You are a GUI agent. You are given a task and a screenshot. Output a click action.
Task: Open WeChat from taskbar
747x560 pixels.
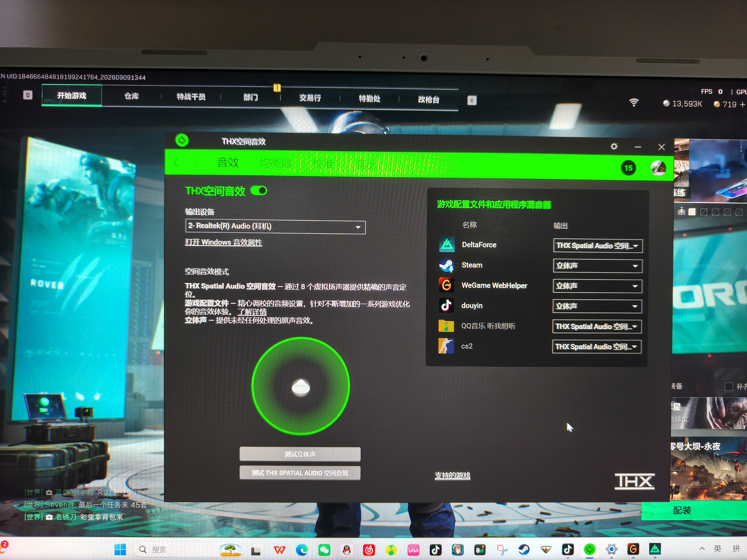[x=324, y=550]
